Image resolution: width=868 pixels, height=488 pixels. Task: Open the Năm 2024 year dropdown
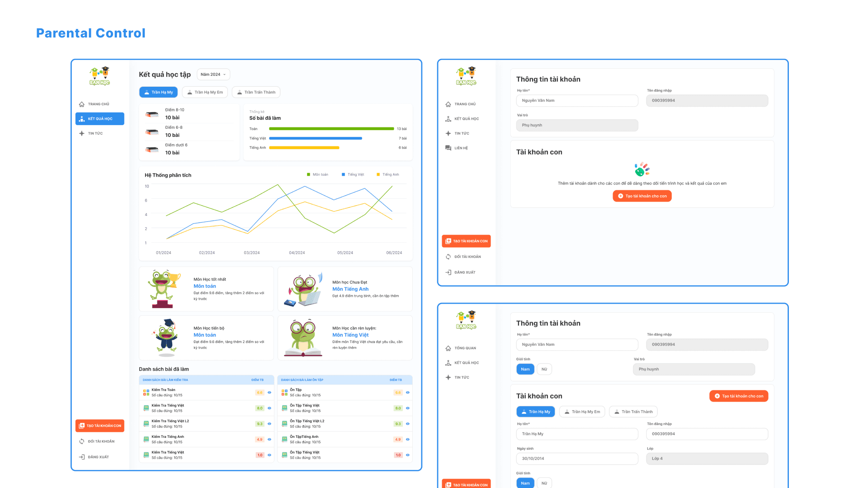click(213, 75)
